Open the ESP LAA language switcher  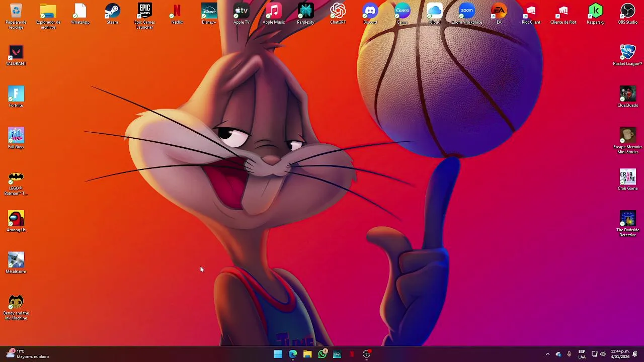[x=582, y=354]
